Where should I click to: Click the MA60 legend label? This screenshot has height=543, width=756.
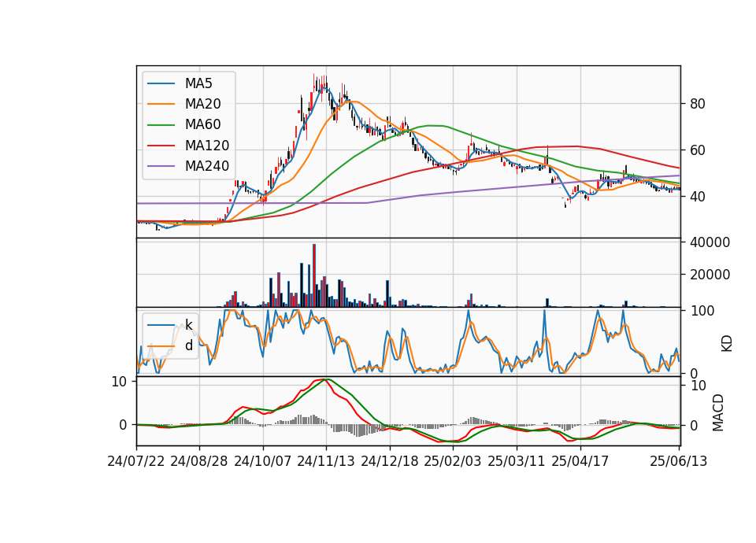pos(203,125)
